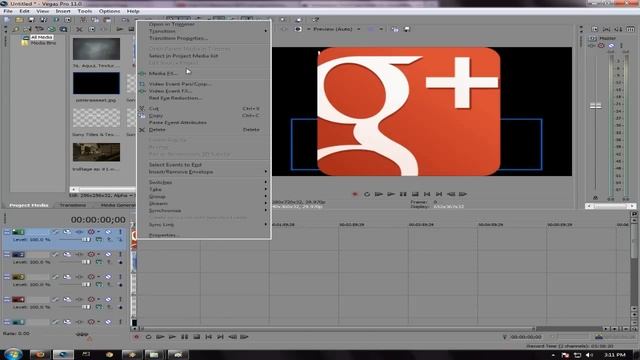Screen dimensions: 640x360
Task: Click the scissors Cut icon in second toolbar
Action: [x=79, y=29]
